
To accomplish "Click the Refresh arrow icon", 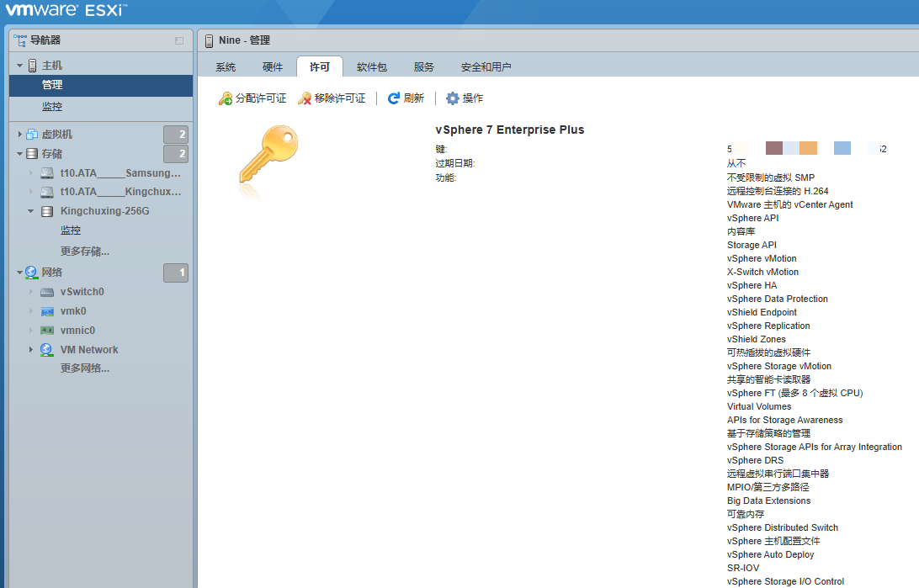I will pos(394,98).
